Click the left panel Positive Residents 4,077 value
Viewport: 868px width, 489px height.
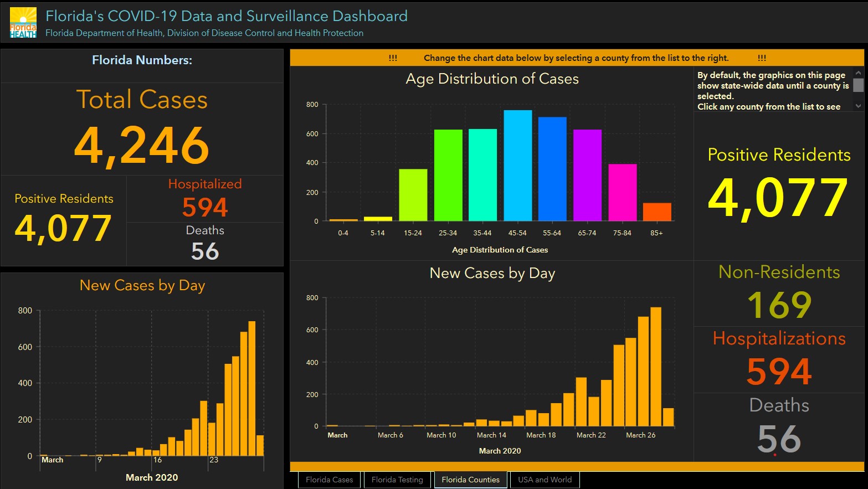[63, 228]
